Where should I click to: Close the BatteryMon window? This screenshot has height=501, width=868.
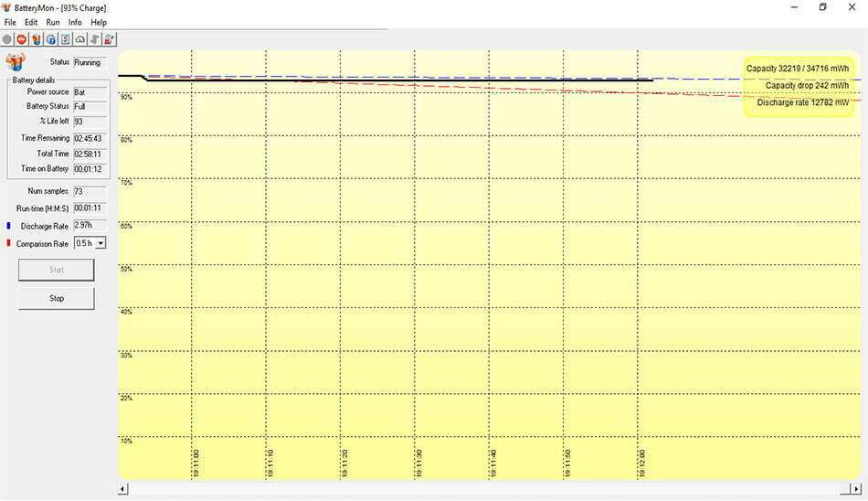pos(852,7)
